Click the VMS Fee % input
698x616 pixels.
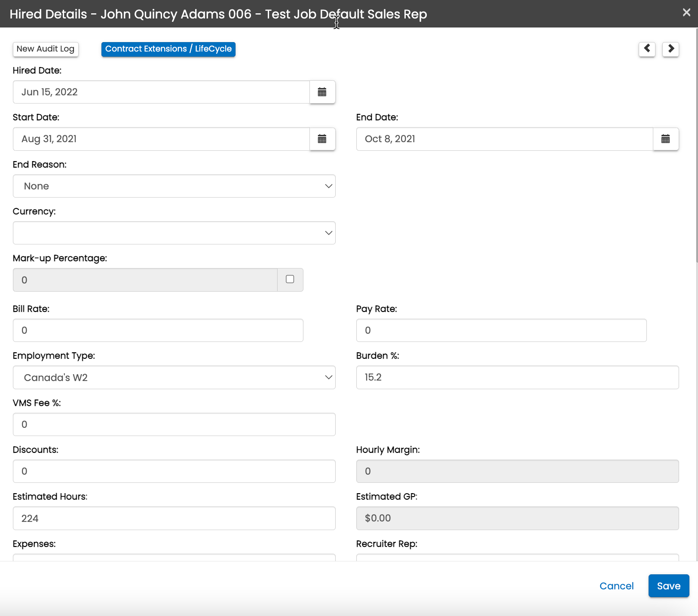tap(174, 424)
